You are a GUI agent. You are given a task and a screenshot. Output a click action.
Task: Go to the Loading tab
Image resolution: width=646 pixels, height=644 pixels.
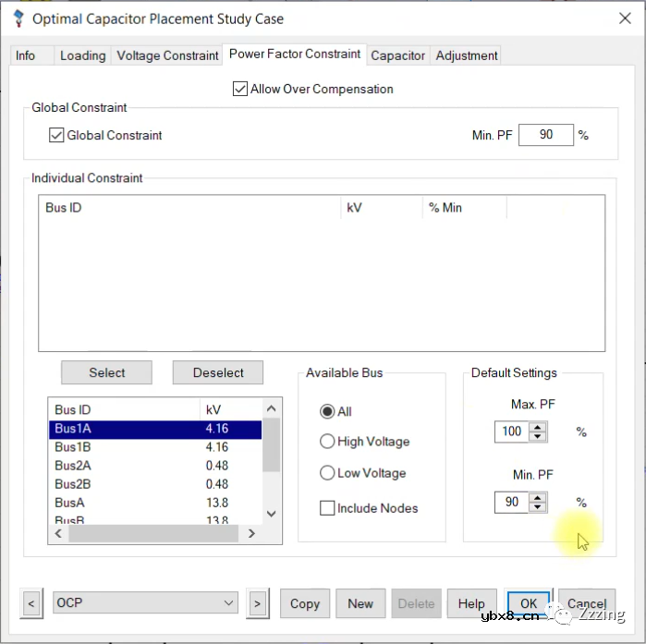pos(82,55)
